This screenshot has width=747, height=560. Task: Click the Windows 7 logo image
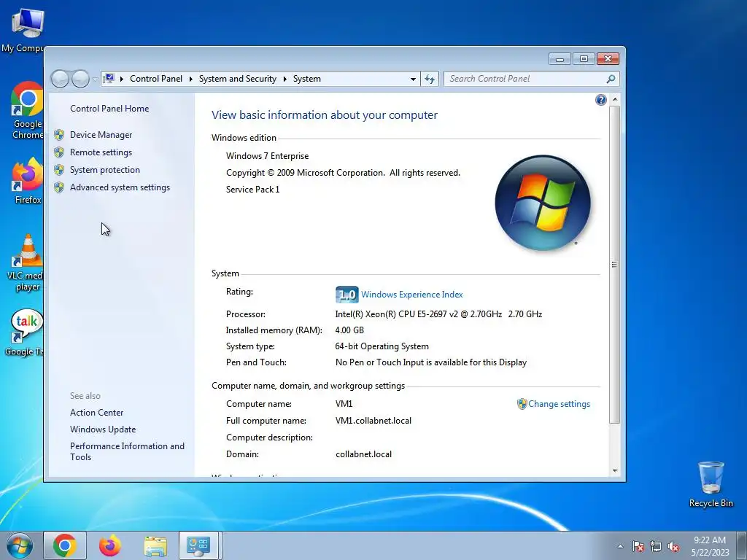(x=543, y=203)
